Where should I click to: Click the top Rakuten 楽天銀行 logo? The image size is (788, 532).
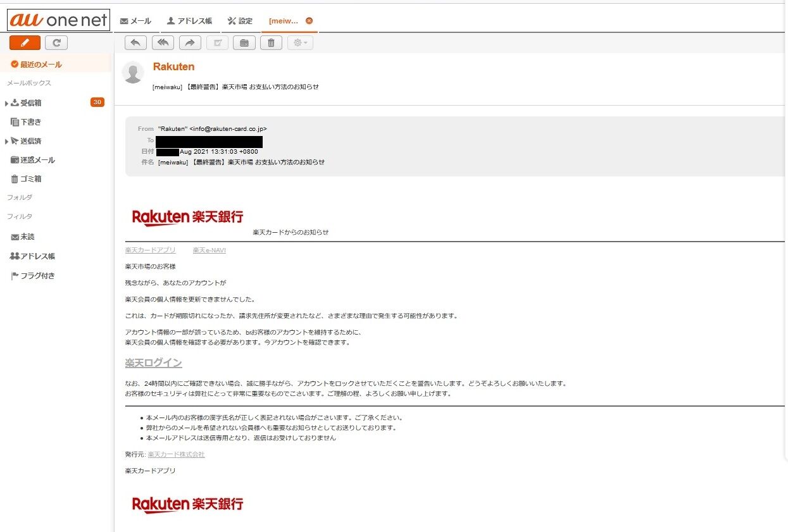point(187,216)
